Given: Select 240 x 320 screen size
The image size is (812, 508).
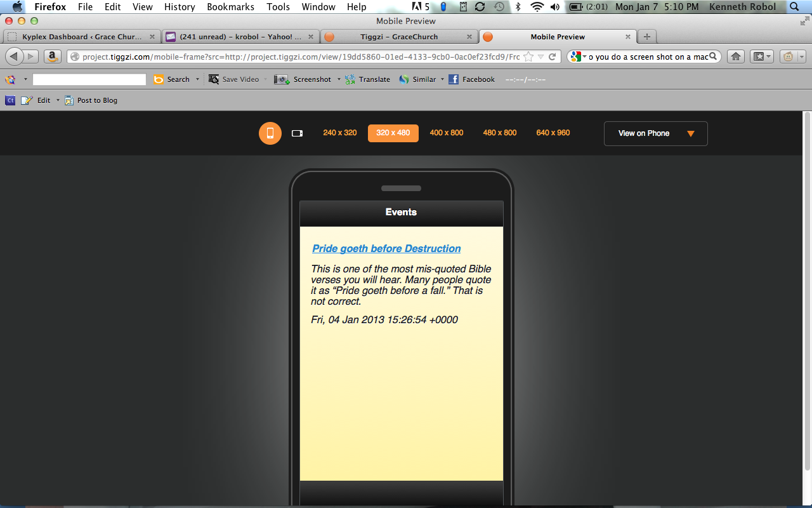Looking at the screenshot, I should click(x=339, y=133).
